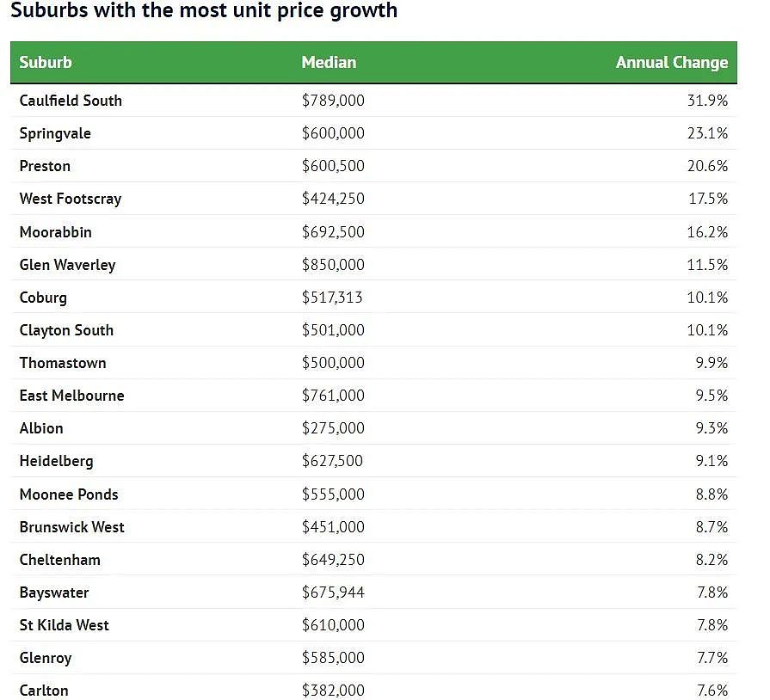
Task: Click St Kilda West suburb name
Action: click(64, 625)
